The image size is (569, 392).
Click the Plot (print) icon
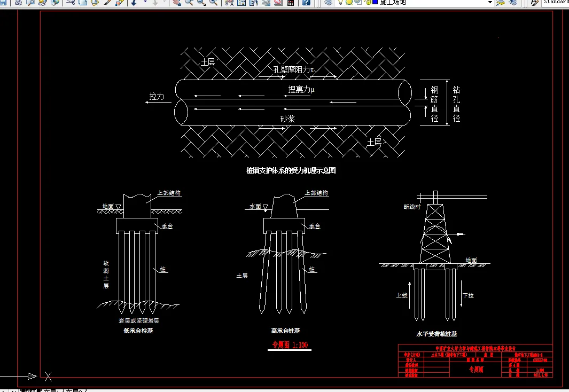[x=18, y=2]
